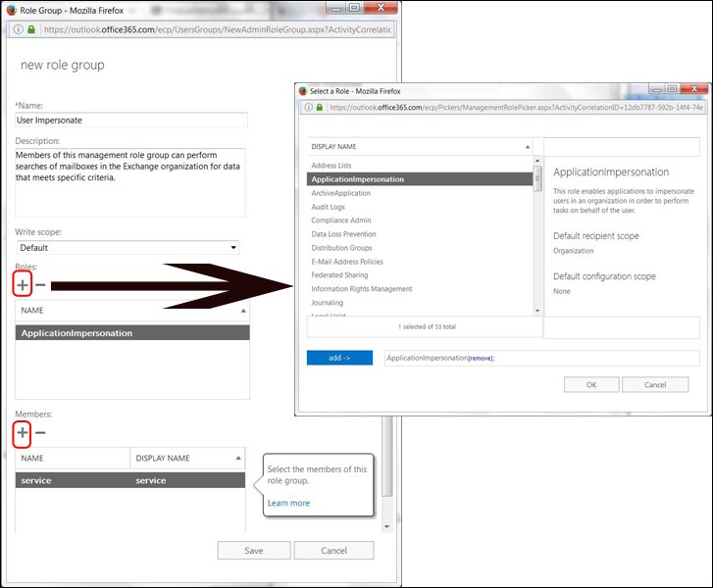713x588 pixels.
Task: Sort members by the DISPLAY NAME column arrow
Action: pyautogui.click(x=238, y=458)
